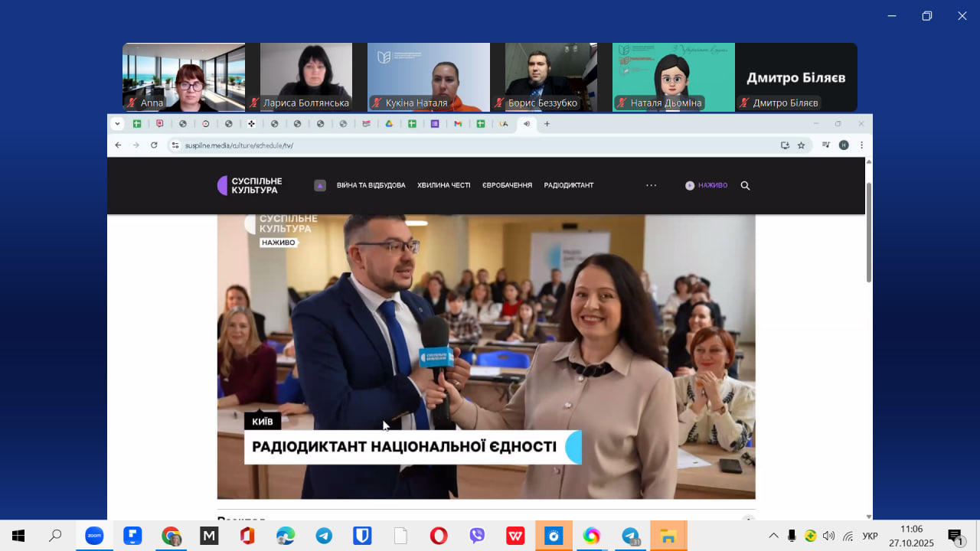Reload the page in the browser
The height and width of the screenshot is (551, 980).
(154, 145)
